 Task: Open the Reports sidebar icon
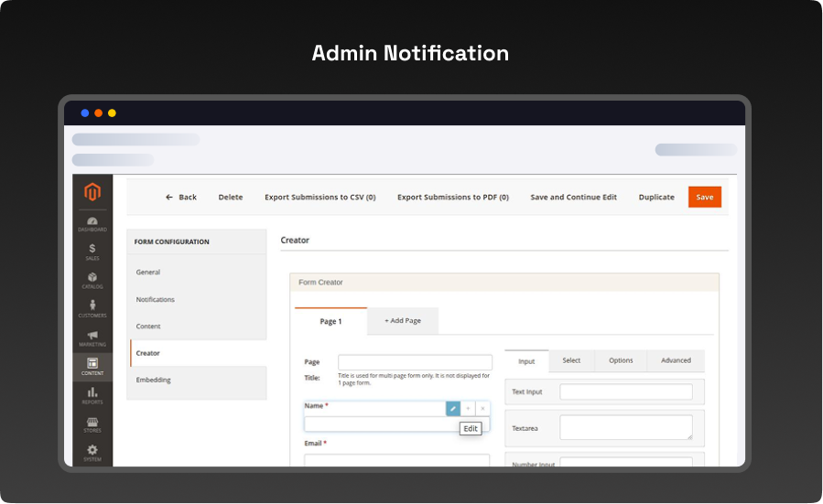[x=92, y=395]
